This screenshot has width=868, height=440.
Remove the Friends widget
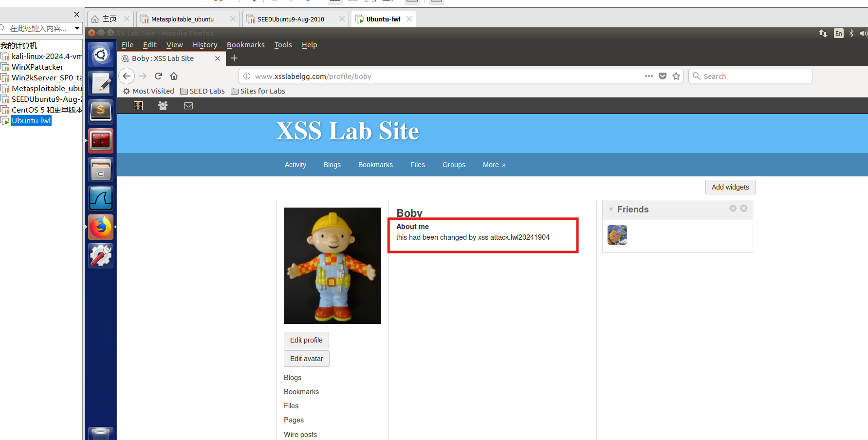click(744, 209)
